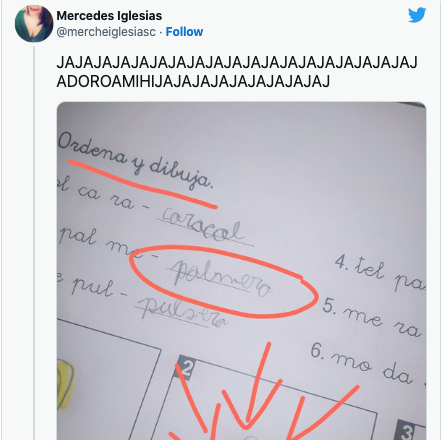Click the number 3 box label
441x440 pixels.
(407, 430)
